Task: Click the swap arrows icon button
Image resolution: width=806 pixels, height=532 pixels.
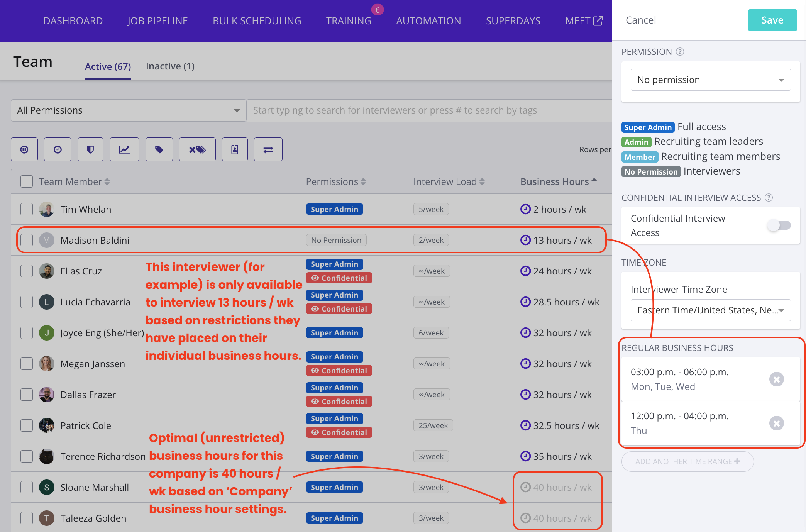Action: tap(268, 149)
